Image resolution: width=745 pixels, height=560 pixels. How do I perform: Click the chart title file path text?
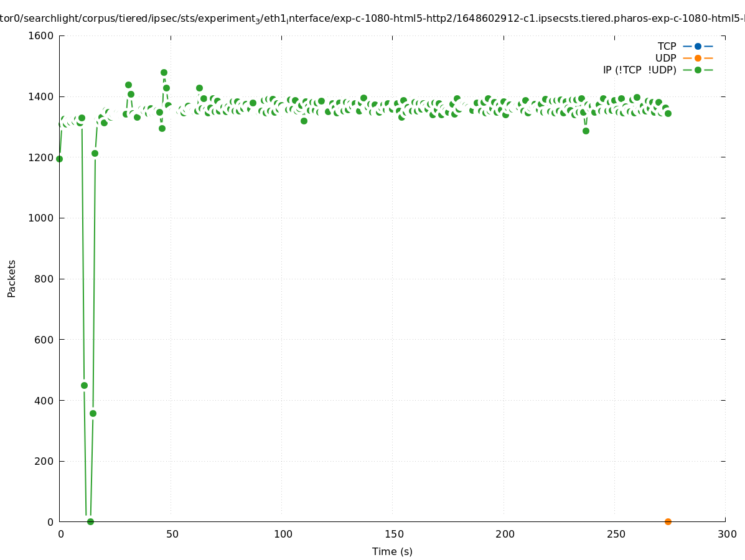(x=372, y=19)
